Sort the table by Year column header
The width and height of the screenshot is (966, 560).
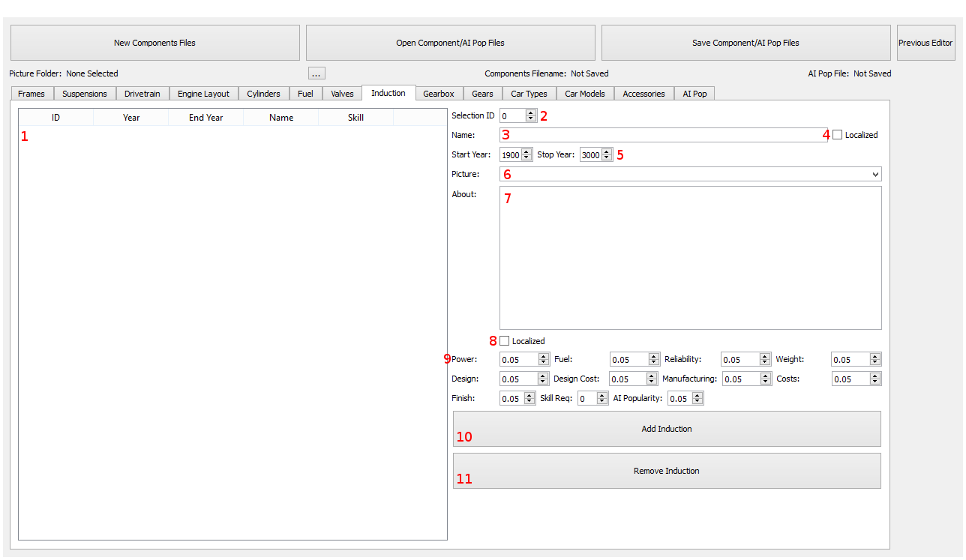pos(131,118)
